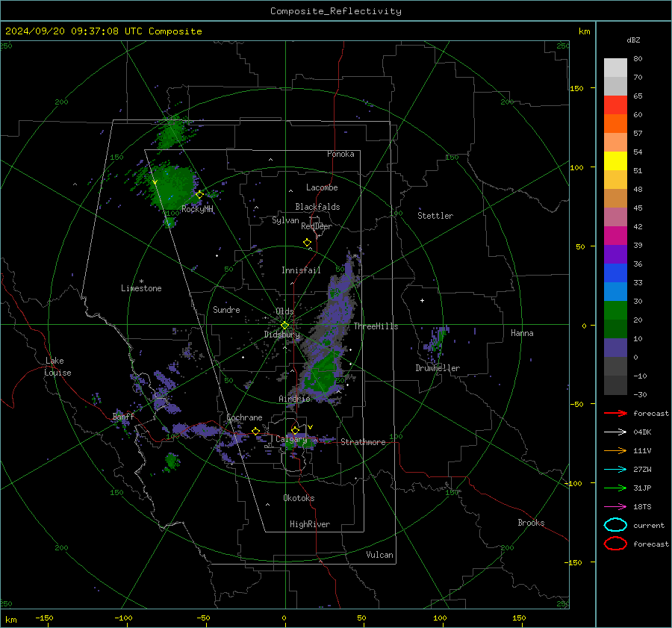The height and width of the screenshot is (628, 672).
Task: Click the blue 33-36 dBZ swatch
Action: tap(615, 273)
